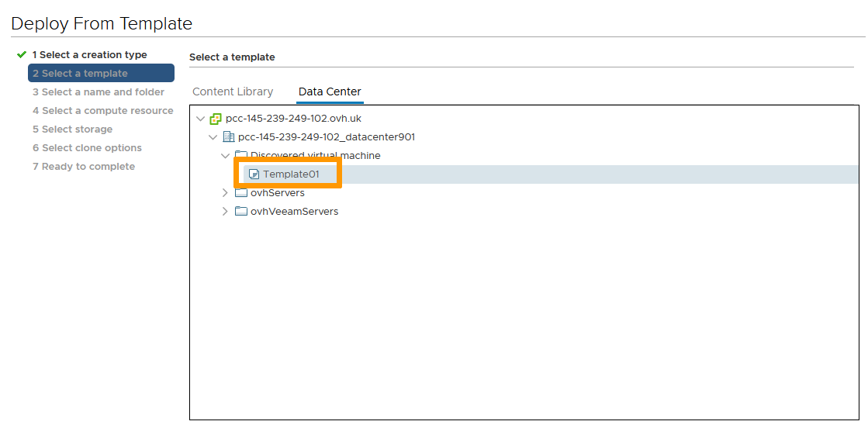Click the folder icon beside ovhServers

coord(240,193)
